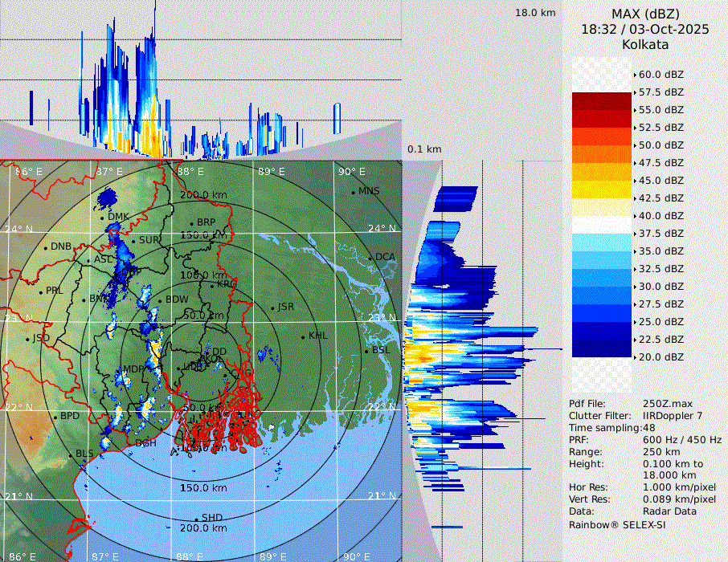The height and width of the screenshot is (562, 728).
Task: Click the PRL station marker
Action: click(x=41, y=291)
